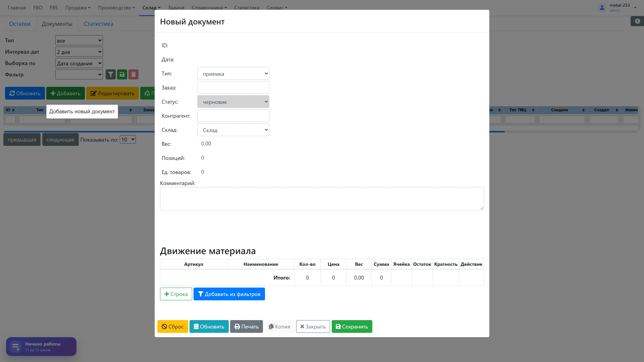
Task: Sort table by the Создано column
Action: 562,110
